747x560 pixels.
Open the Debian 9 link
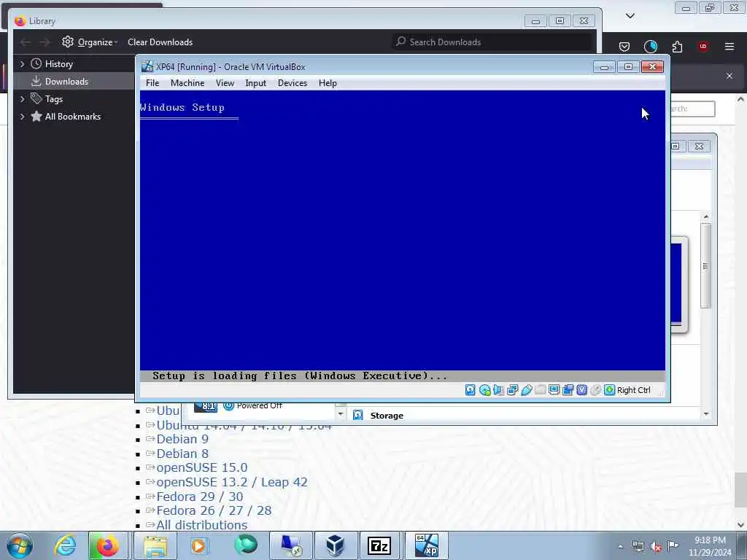click(x=182, y=439)
